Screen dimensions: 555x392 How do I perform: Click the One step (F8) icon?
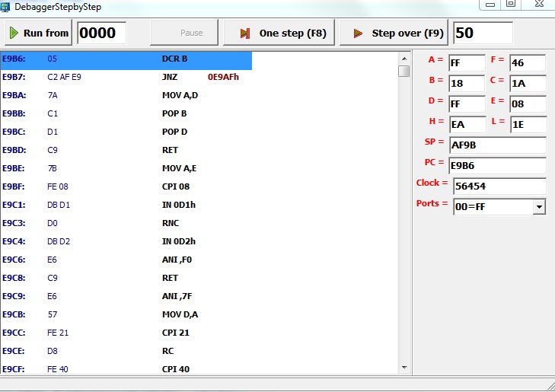[245, 33]
